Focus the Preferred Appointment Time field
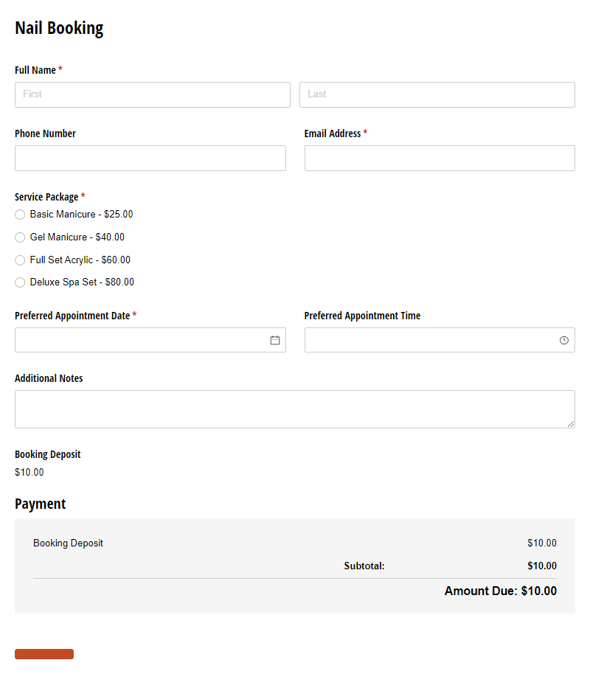Viewport: 590px width, 674px height. [440, 340]
